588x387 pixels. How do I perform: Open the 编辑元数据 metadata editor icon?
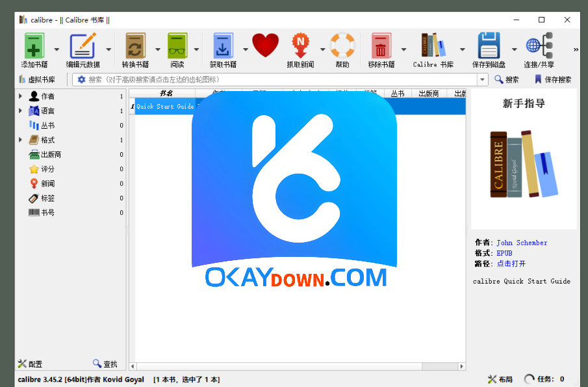point(83,46)
